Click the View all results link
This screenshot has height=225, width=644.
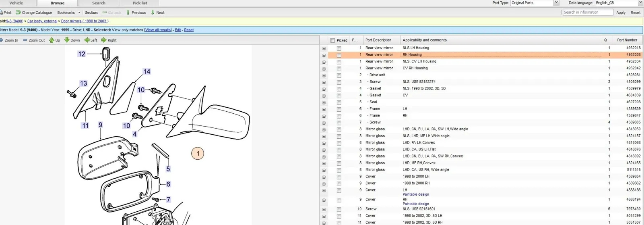[x=158, y=30]
